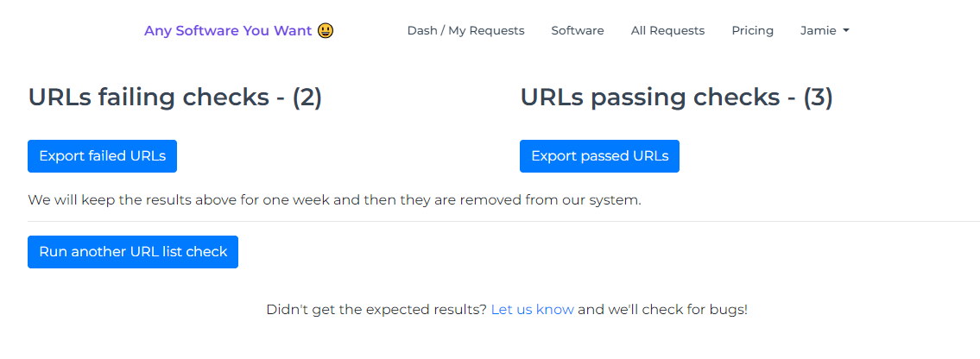Image resolution: width=980 pixels, height=359 pixels.
Task: Follow the Let us know link
Action: [533, 309]
